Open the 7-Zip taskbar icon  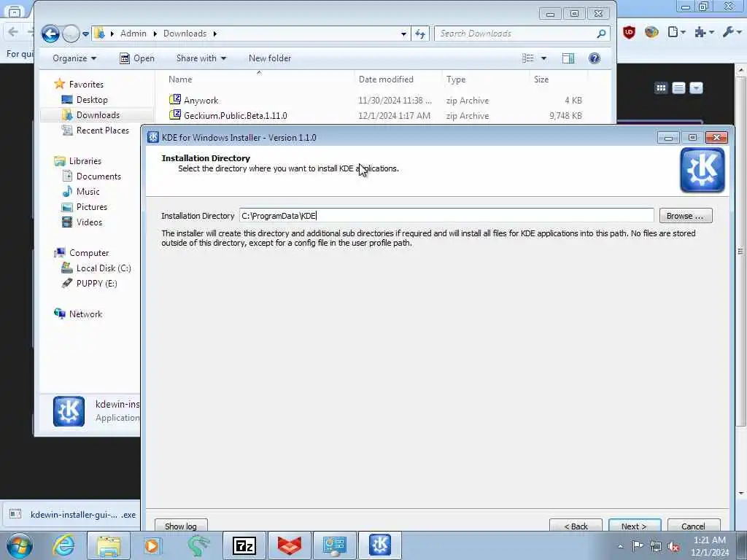(x=244, y=545)
